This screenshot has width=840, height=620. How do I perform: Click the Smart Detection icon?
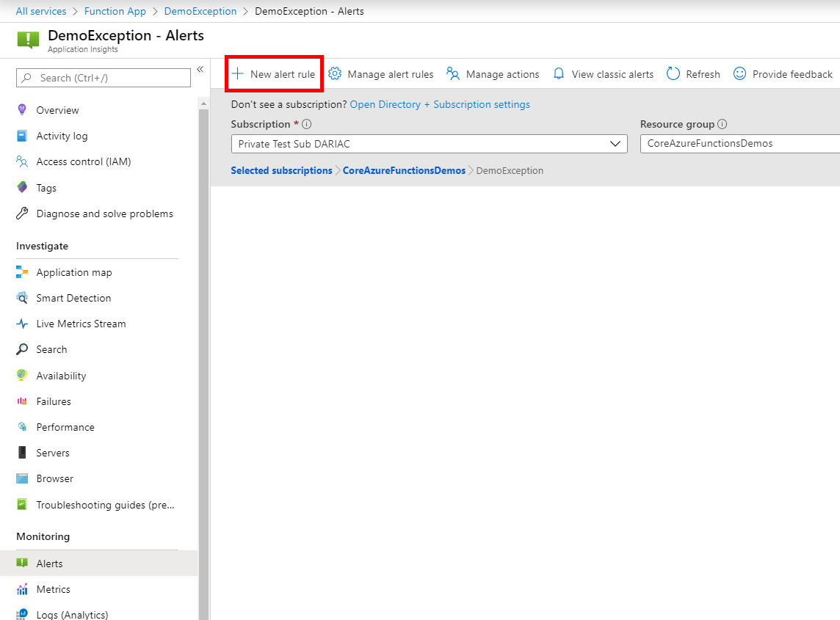point(22,298)
